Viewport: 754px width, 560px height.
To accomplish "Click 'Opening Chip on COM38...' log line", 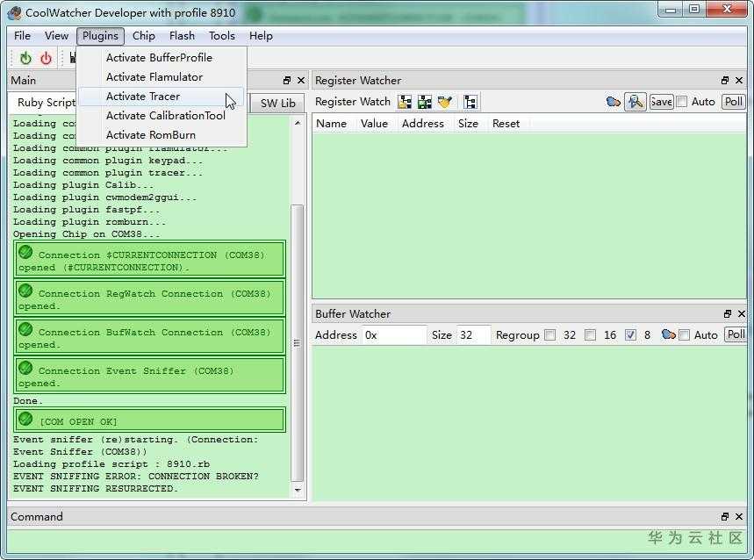I will click(x=87, y=234).
